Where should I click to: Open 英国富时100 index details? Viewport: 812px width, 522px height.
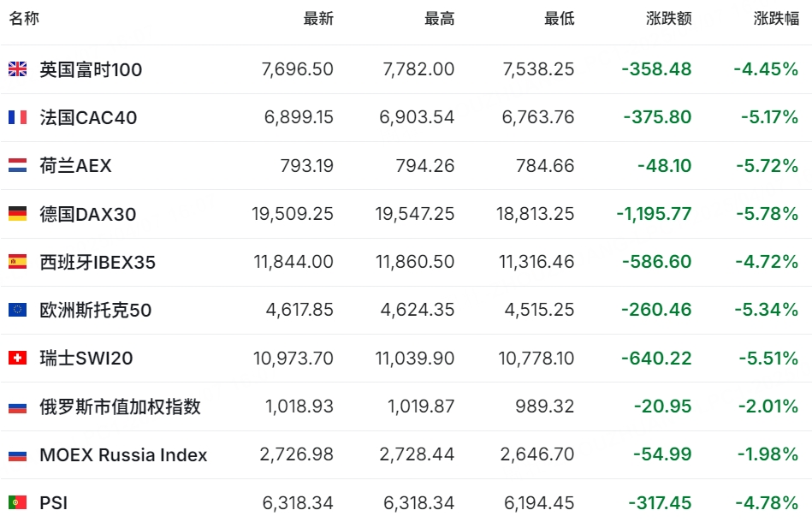coord(92,69)
